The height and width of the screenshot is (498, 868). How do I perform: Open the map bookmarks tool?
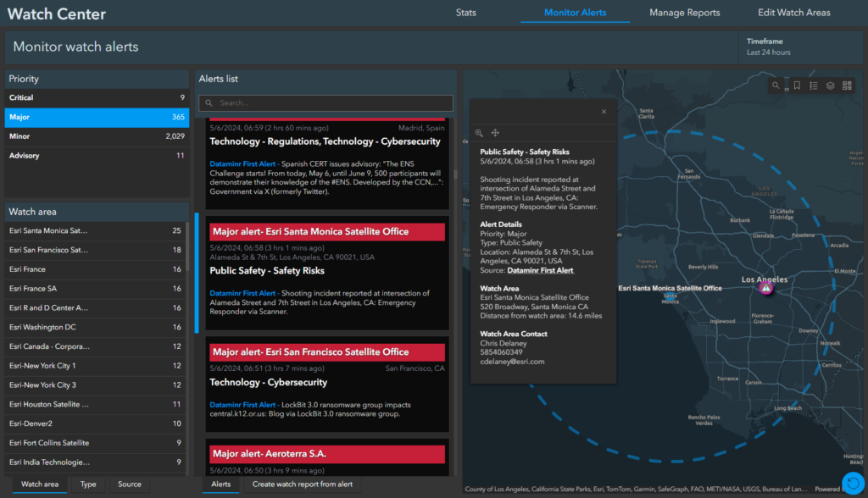(x=797, y=86)
